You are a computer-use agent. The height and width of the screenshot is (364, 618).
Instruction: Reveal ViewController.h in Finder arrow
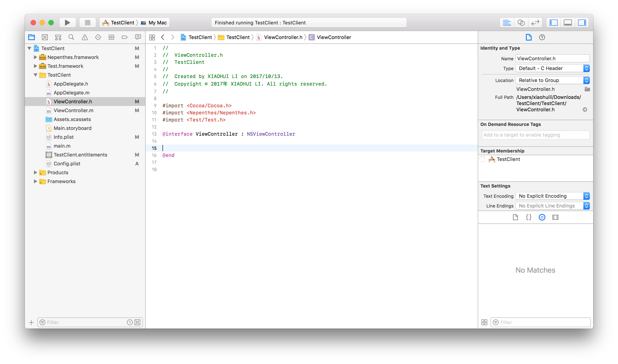click(585, 110)
